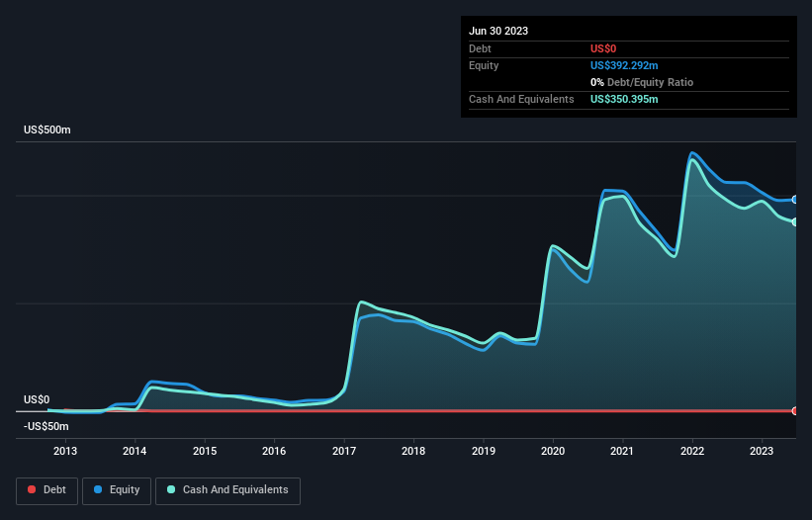Click the 2013 x-axis label
The height and width of the screenshot is (520, 812).
[x=65, y=451]
